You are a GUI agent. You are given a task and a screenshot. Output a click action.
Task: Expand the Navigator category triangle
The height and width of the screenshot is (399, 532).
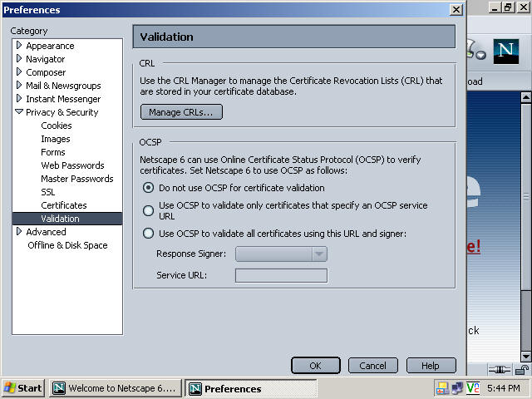click(x=19, y=58)
